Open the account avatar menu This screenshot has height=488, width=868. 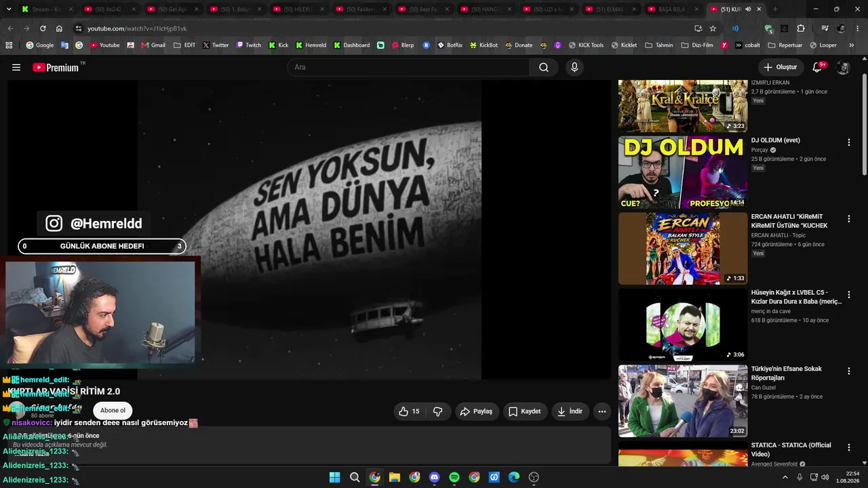tap(843, 67)
